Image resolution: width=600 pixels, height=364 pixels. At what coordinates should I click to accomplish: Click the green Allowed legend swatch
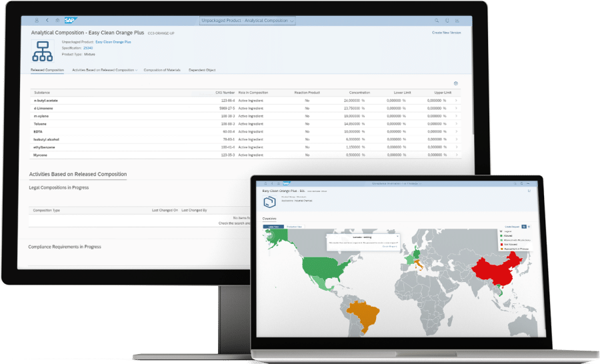pyautogui.click(x=501, y=236)
